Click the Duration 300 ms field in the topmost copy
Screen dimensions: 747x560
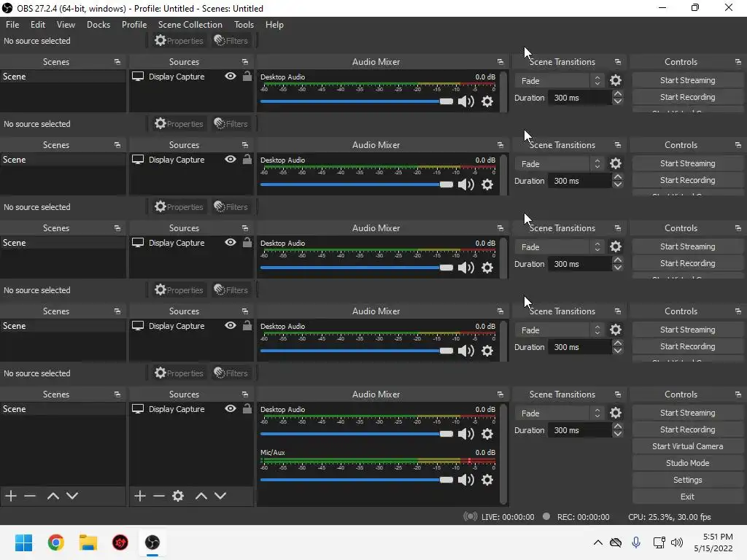579,98
